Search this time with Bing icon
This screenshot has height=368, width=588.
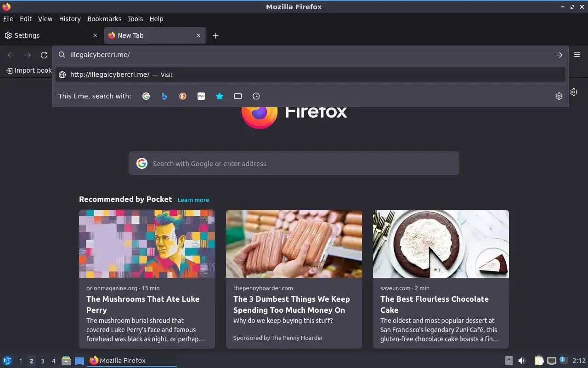[x=164, y=96]
